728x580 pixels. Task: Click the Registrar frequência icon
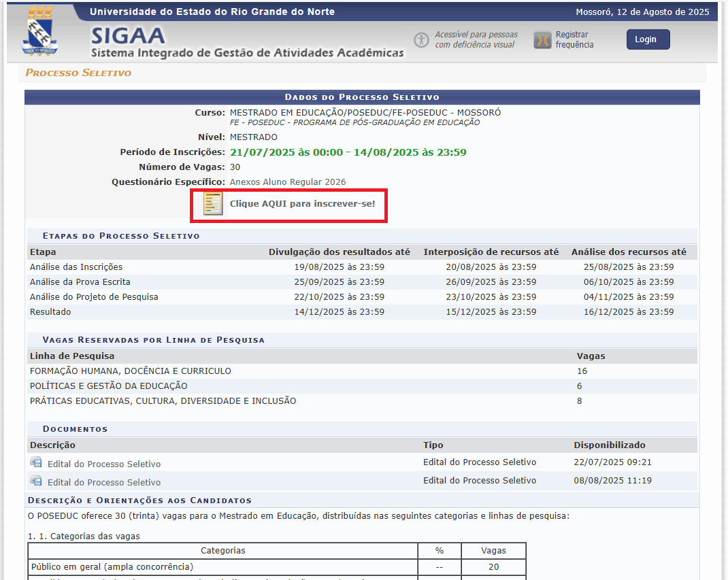tap(542, 40)
